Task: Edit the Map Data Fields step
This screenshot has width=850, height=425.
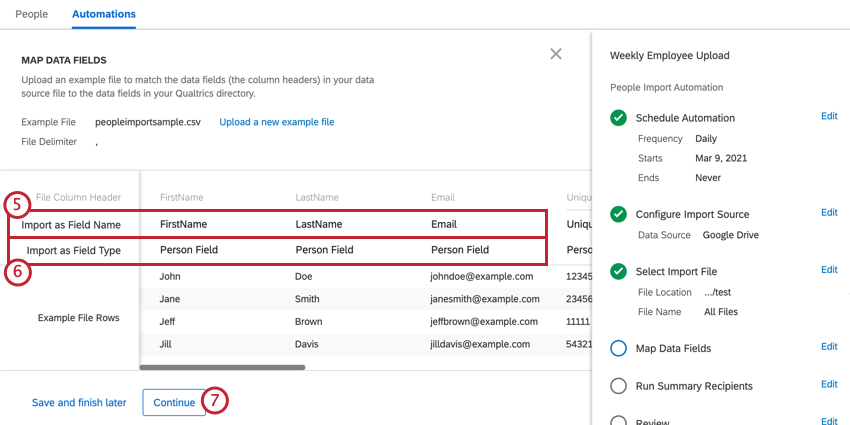Action: click(829, 346)
